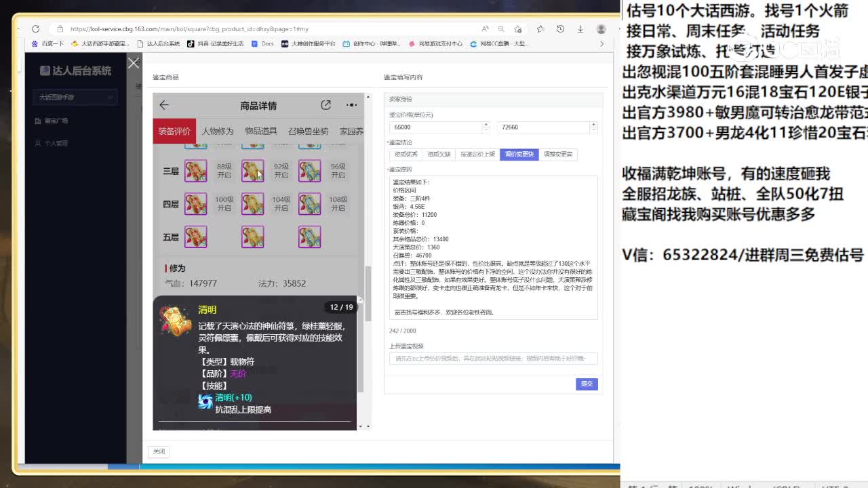Switch to 人物修为 tab
The width and height of the screenshot is (868, 488).
pos(218,131)
